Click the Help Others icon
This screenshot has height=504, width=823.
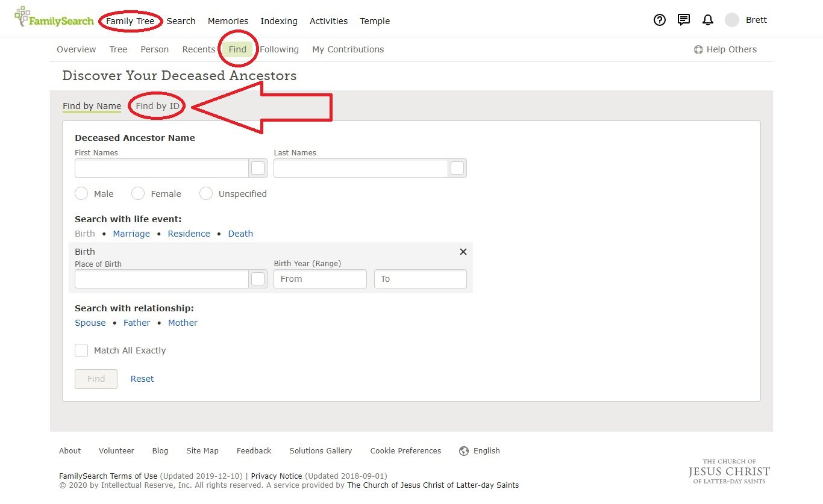pos(699,49)
